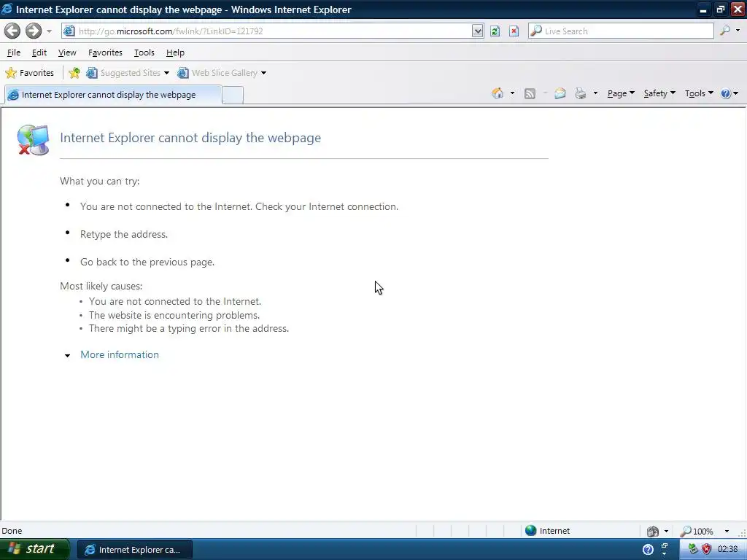Open the File menu
This screenshot has height=560, width=747.
[x=14, y=52]
